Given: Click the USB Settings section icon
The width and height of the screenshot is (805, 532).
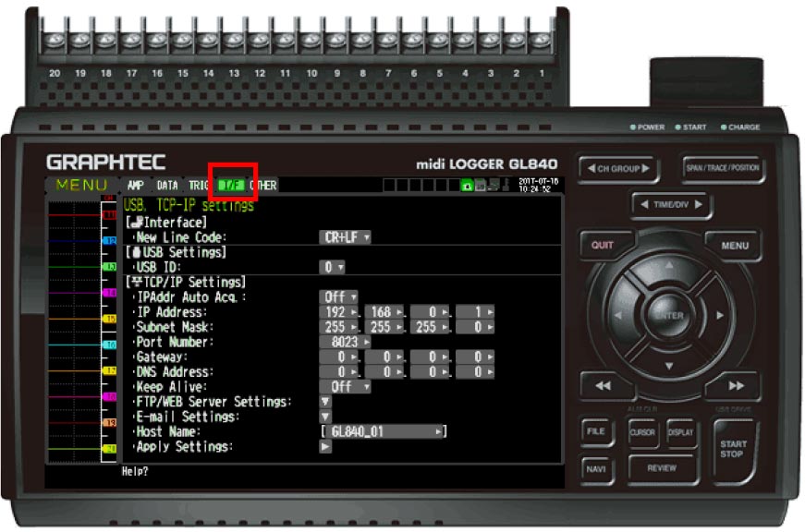Looking at the screenshot, I should pos(136,252).
